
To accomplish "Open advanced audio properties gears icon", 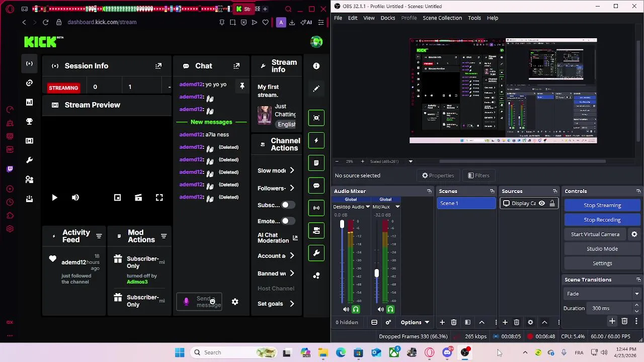I will point(388,322).
